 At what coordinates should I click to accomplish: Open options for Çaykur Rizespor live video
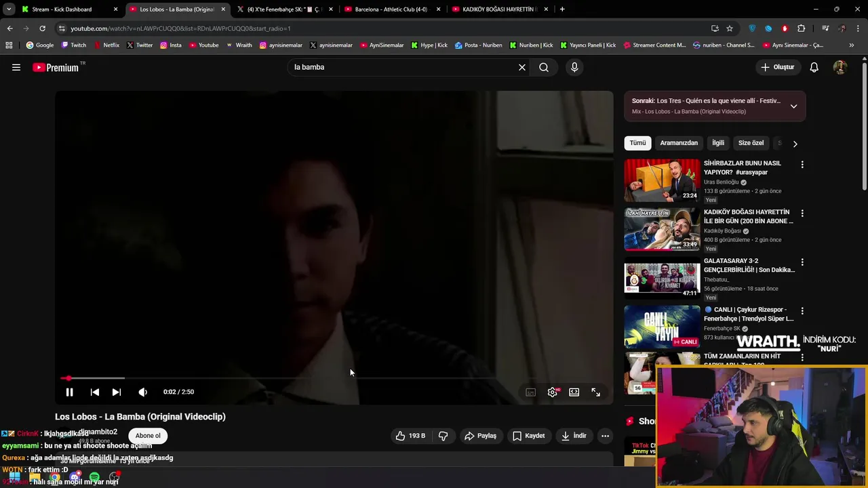[x=802, y=311]
